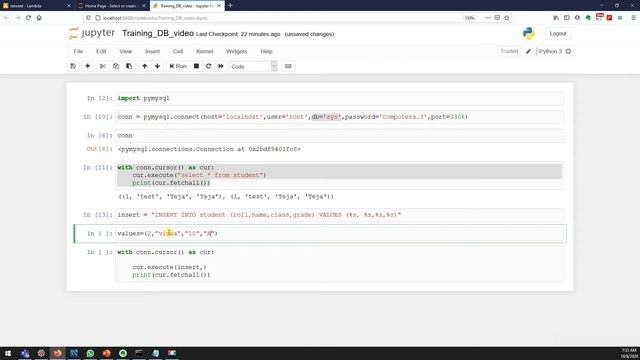Open the Widgets menu
640x360 pixels.
point(236,51)
